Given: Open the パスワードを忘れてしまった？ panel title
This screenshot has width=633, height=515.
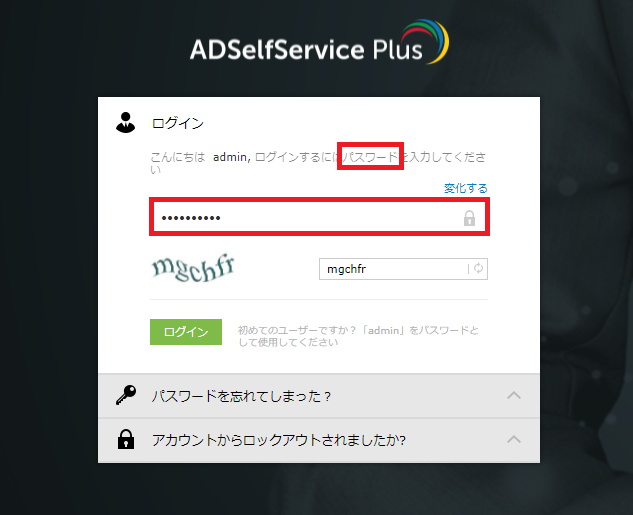Looking at the screenshot, I should click(x=241, y=396).
